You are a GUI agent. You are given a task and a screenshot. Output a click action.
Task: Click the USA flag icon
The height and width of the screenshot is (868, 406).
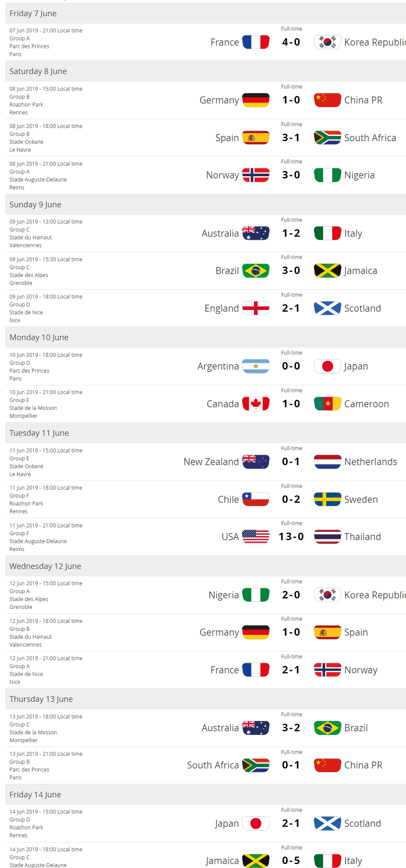pyautogui.click(x=256, y=537)
